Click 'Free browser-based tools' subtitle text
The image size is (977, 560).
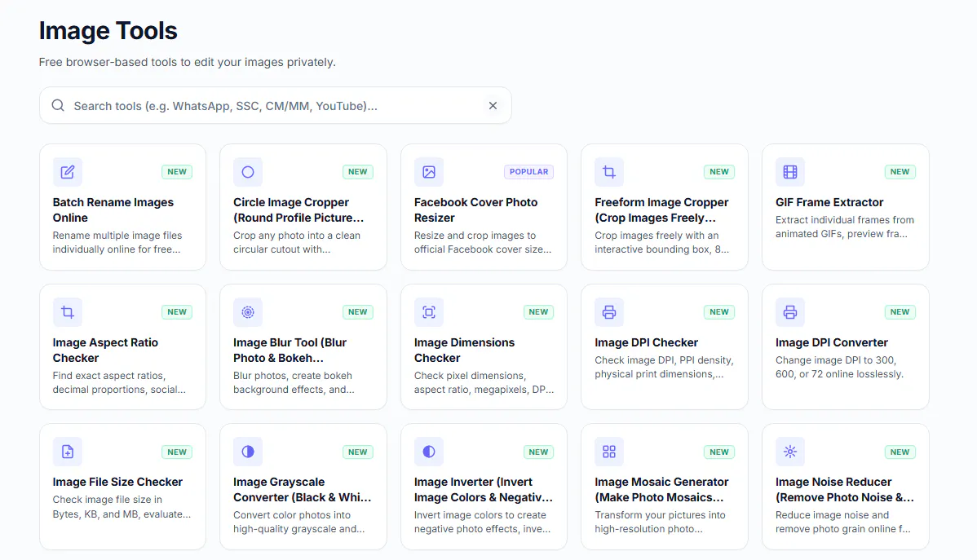[187, 62]
